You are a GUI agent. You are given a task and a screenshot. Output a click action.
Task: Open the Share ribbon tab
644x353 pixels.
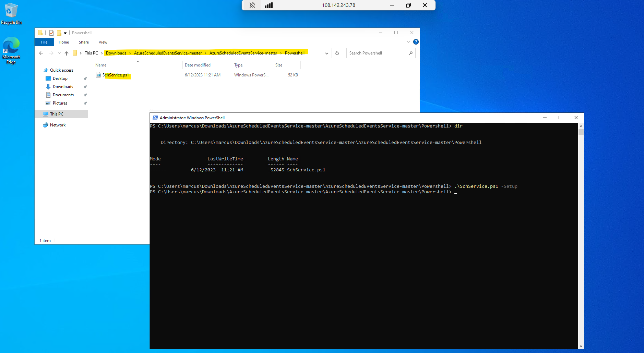[84, 42]
